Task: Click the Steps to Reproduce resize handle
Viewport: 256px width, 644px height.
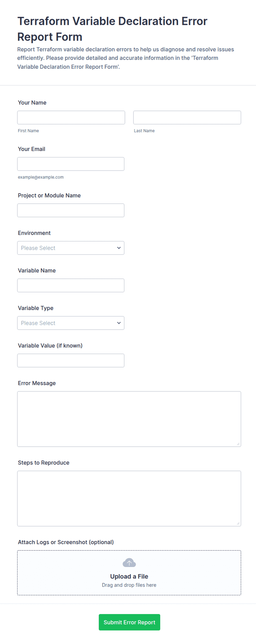Action: click(x=238, y=523)
